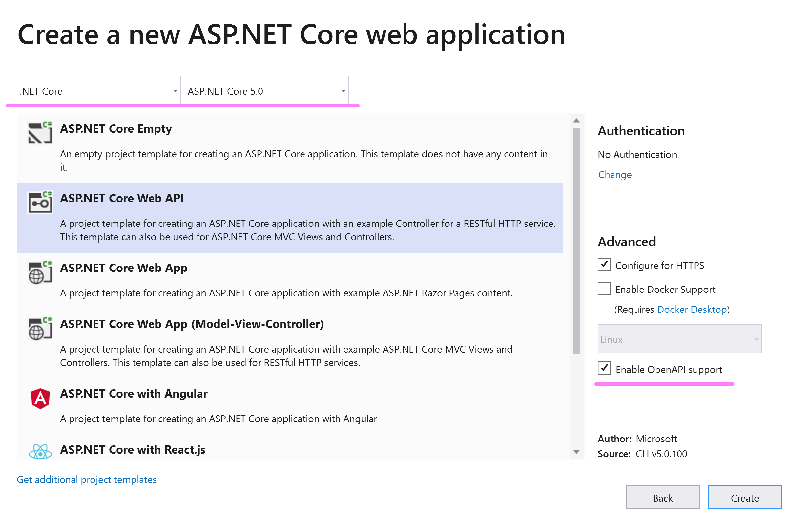Click the ASP.NET Core Web API icon
The width and height of the screenshot is (812, 516).
pos(40,203)
